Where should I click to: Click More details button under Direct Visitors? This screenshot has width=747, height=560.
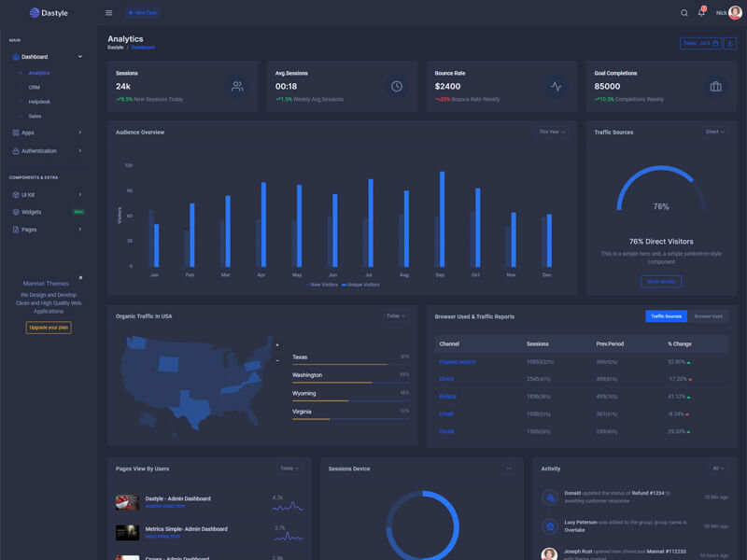click(661, 282)
